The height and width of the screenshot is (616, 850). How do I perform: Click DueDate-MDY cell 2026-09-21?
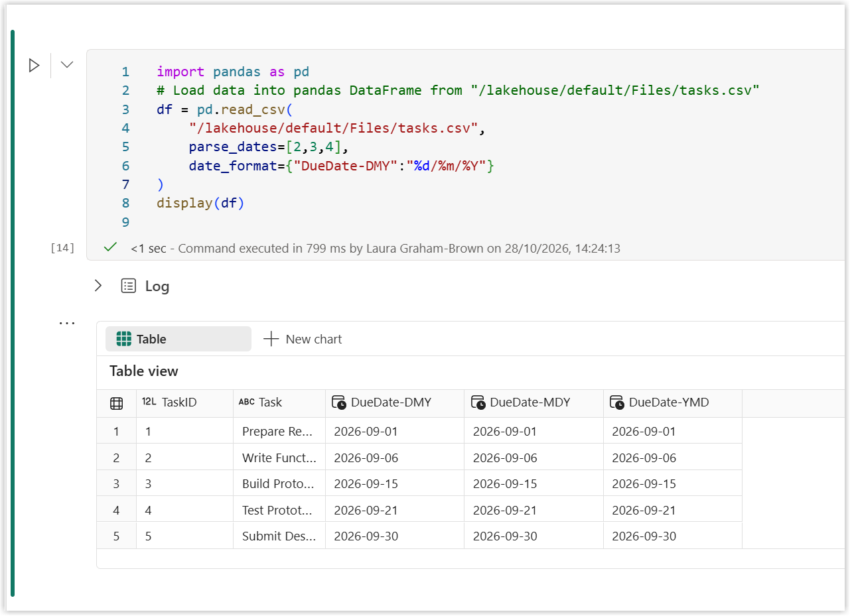click(533, 510)
